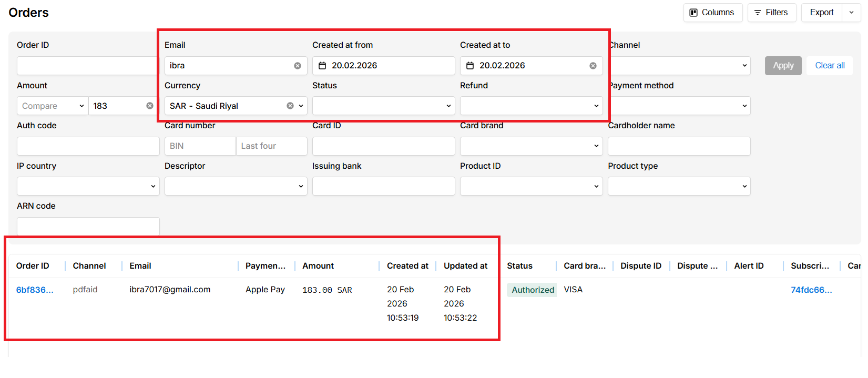868x378 pixels.
Task: Clear the Created at to date
Action: coord(593,66)
